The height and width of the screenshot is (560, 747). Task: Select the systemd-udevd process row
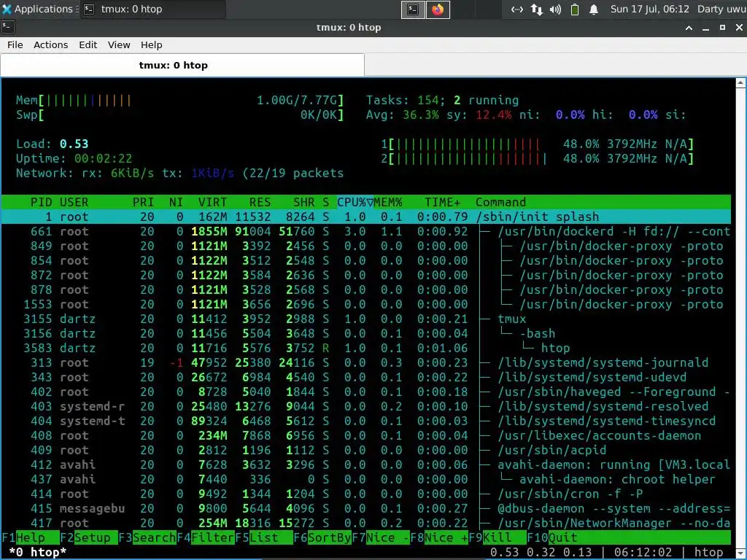tap(366, 377)
